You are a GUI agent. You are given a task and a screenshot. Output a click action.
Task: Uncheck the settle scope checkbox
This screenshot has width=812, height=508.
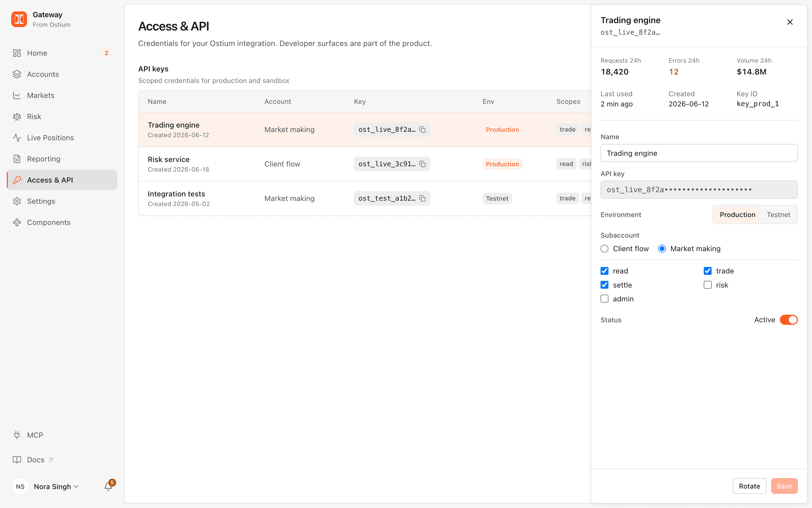pyautogui.click(x=604, y=285)
